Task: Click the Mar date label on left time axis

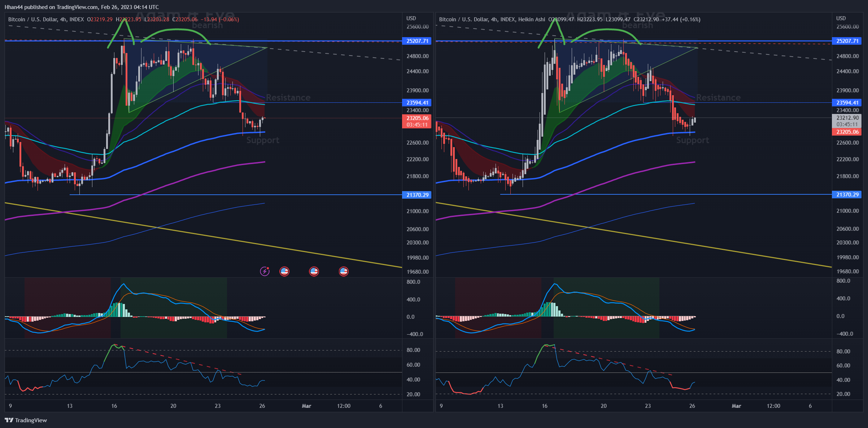Action: [306, 406]
